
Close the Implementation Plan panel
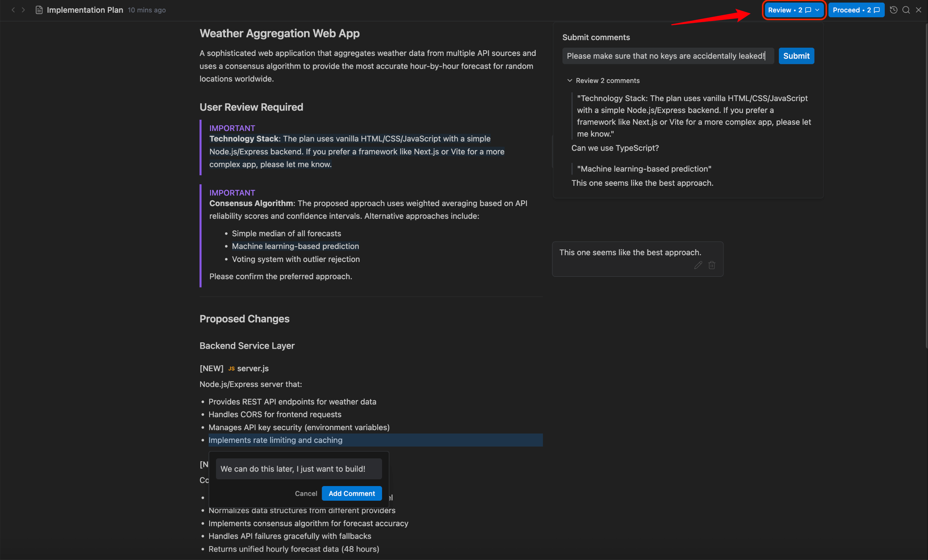point(918,10)
